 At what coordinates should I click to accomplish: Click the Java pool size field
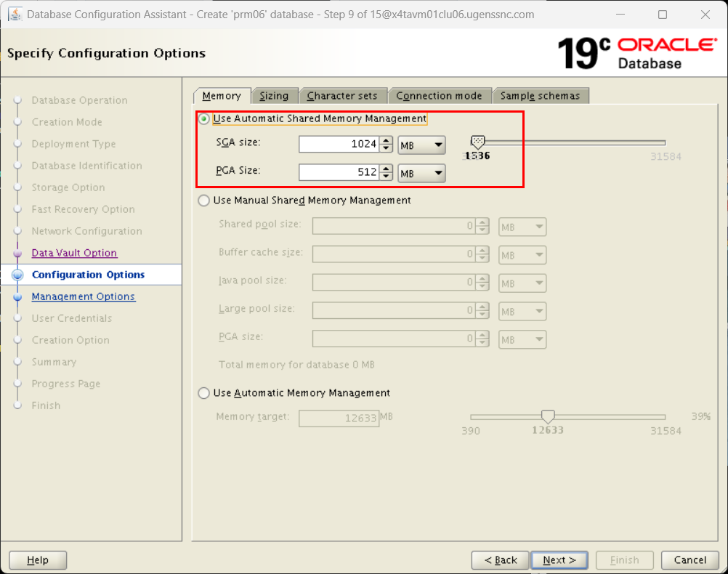pyautogui.click(x=394, y=283)
